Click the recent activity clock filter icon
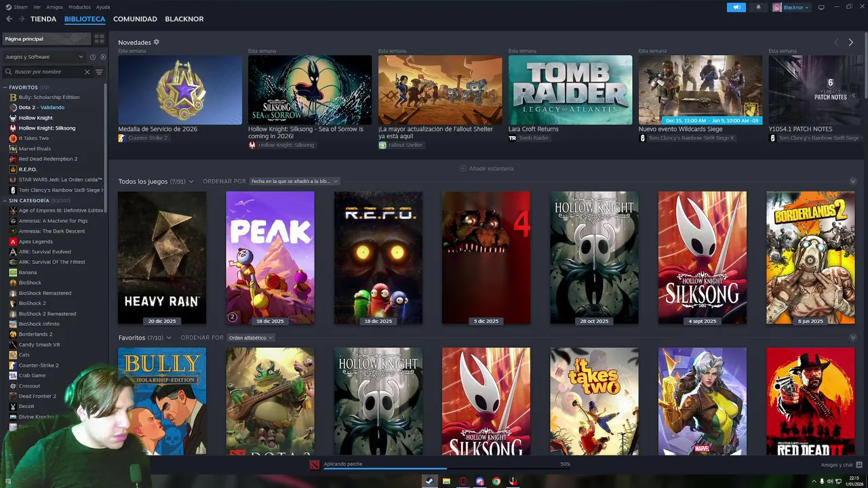868x488 pixels. 93,57
